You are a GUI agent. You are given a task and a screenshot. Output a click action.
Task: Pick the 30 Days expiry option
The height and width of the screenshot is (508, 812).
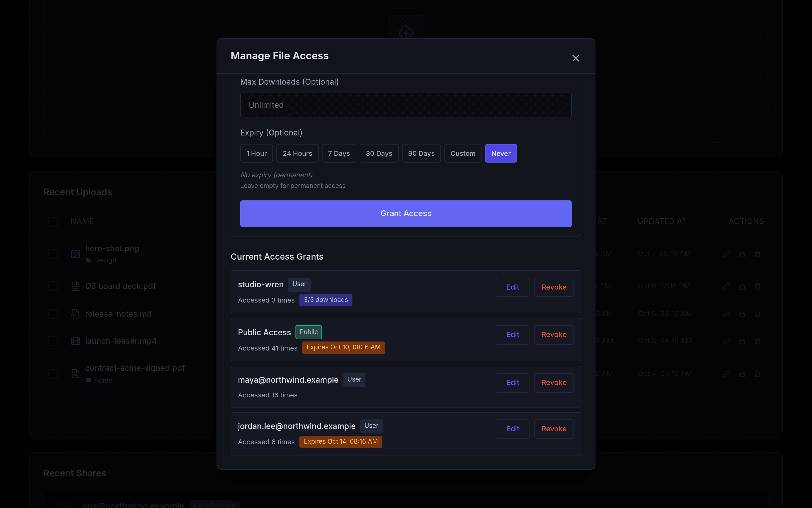click(x=379, y=153)
